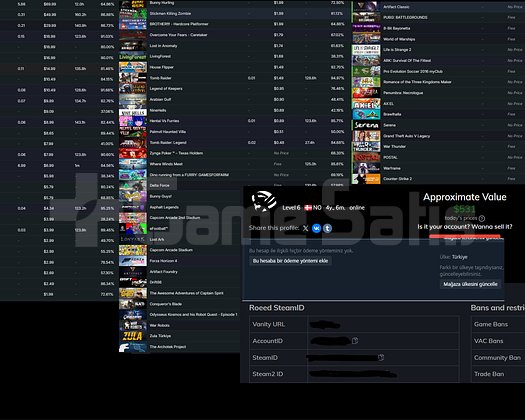This screenshot has width=525, height=420.
Task: Click the 'Level 6' profile text
Action: click(x=291, y=208)
